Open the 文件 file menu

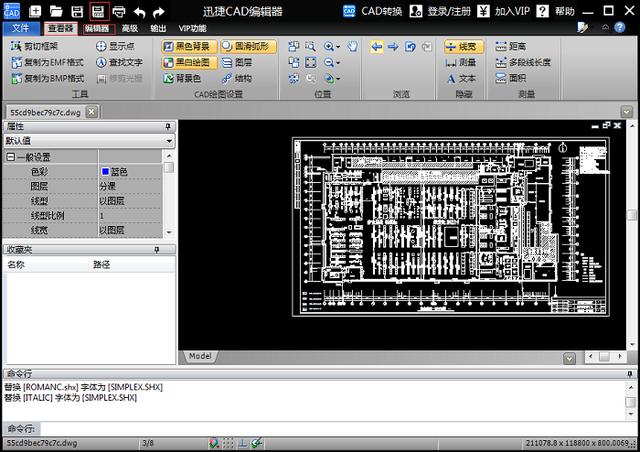[x=21, y=28]
